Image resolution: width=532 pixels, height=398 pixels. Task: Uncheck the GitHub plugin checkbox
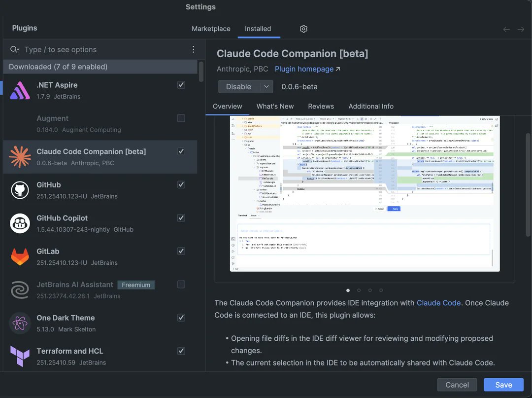(181, 185)
